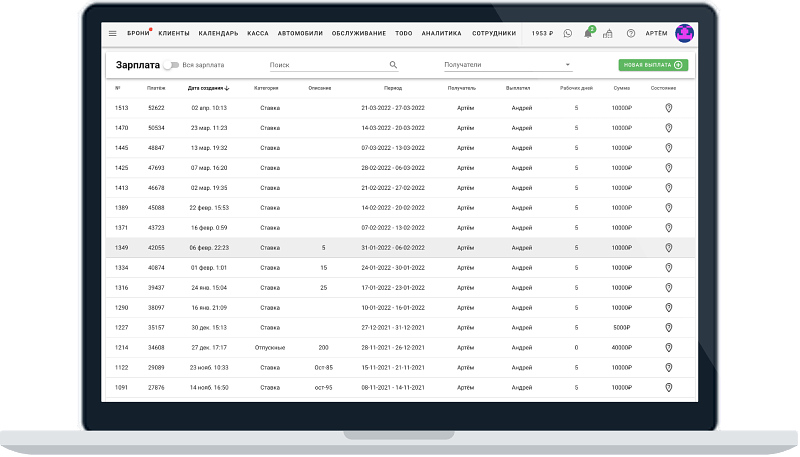
Task: Sort by 'Дата создания' column header
Action: 208,88
